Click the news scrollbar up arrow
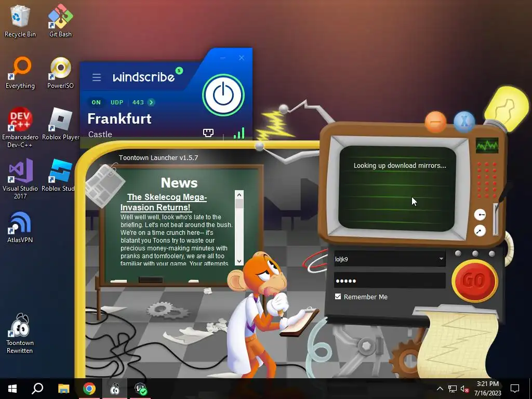Viewport: 532px width, 399px height. click(239, 194)
